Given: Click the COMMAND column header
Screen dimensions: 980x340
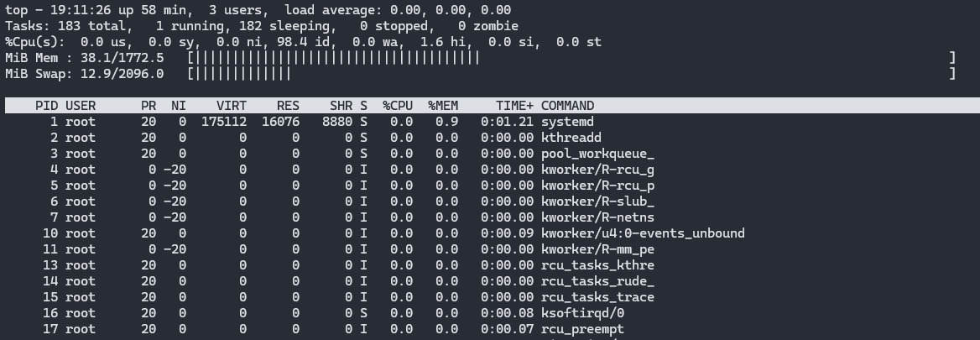Looking at the screenshot, I should pos(567,106).
